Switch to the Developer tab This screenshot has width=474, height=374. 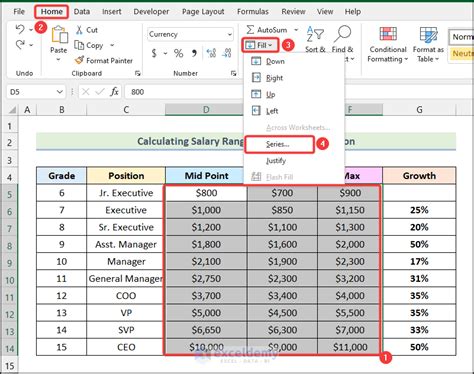pos(151,12)
